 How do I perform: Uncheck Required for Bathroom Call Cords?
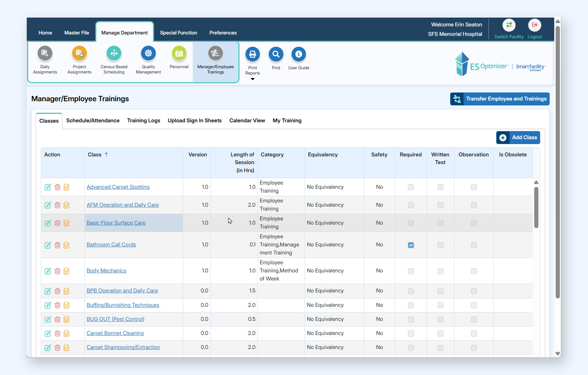point(411,245)
